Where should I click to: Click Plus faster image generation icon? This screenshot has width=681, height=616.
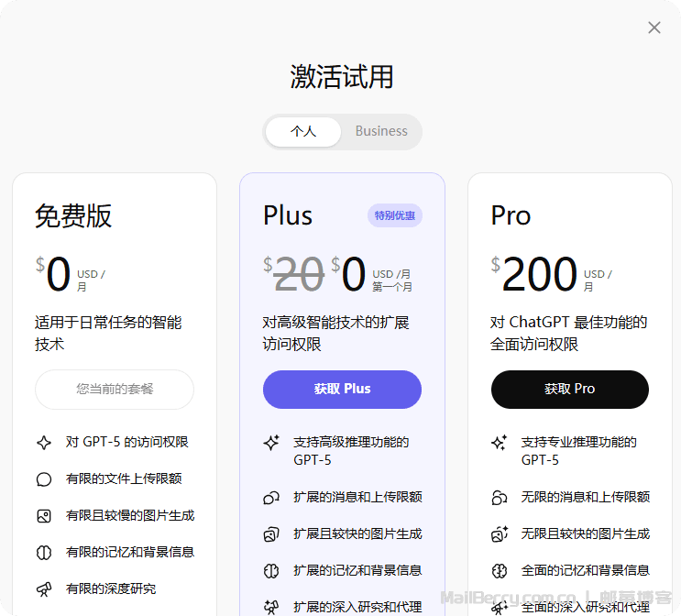pyautogui.click(x=271, y=533)
